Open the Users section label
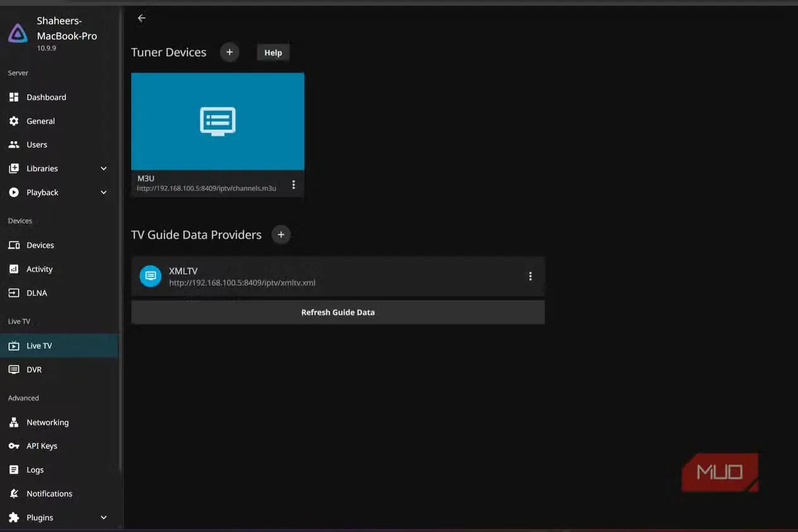The image size is (798, 532). [37, 145]
